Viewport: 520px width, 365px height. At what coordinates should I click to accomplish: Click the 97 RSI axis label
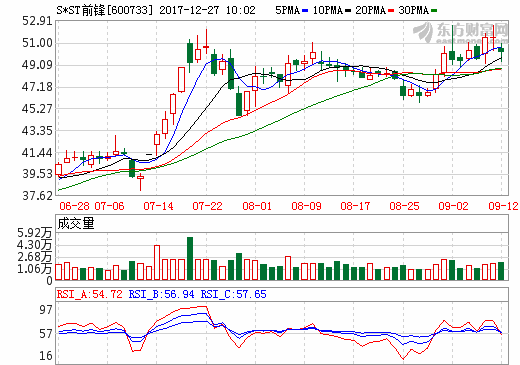point(46,310)
